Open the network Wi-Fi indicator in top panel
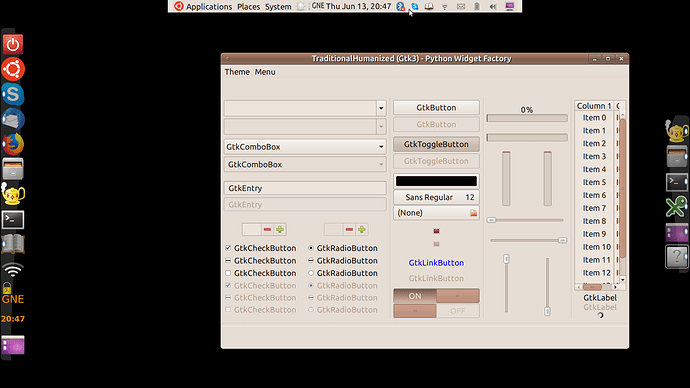The image size is (690, 388). click(444, 7)
